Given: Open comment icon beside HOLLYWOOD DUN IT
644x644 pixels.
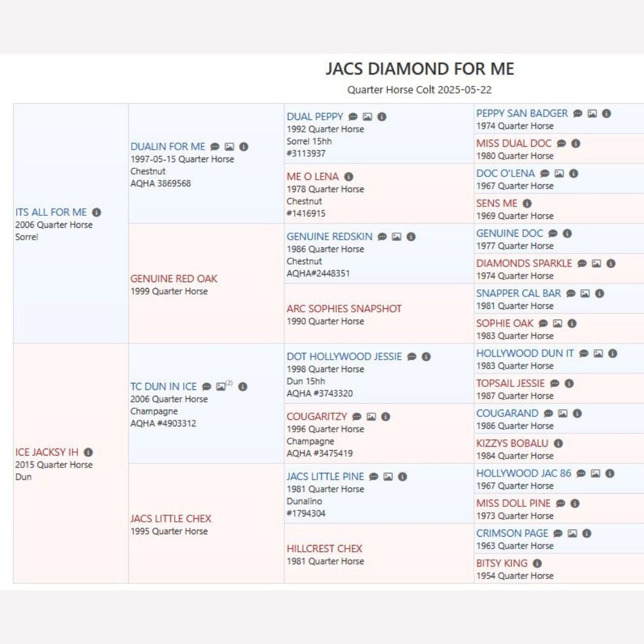Looking at the screenshot, I should coord(584,354).
